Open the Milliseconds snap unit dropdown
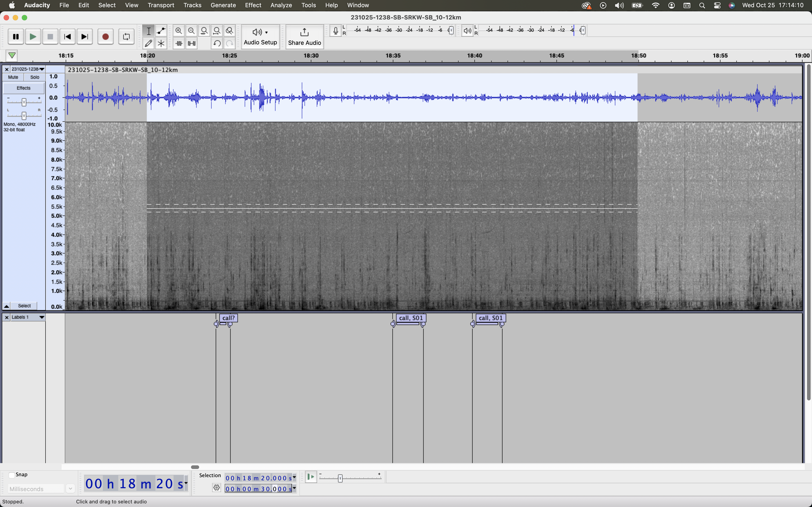Screen dimensions: 812x507 [70, 489]
